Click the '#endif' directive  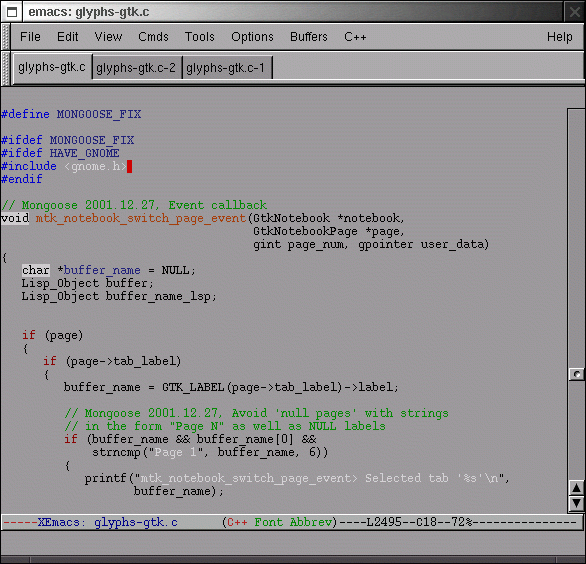[22, 179]
